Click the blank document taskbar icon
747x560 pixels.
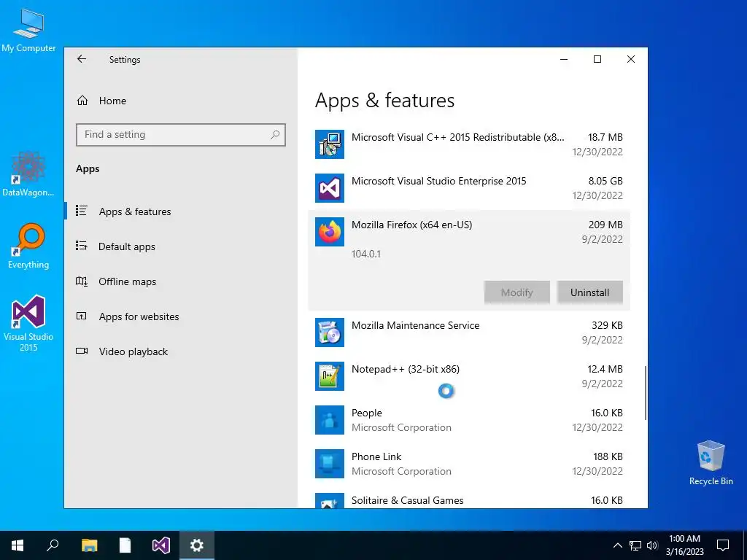click(x=125, y=545)
